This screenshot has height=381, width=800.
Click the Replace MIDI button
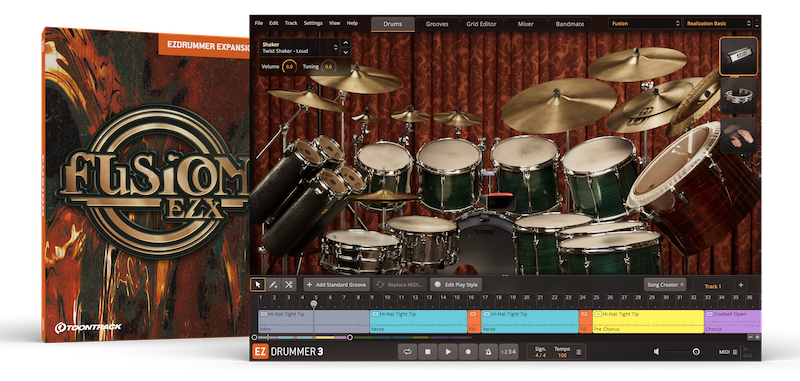[399, 285]
